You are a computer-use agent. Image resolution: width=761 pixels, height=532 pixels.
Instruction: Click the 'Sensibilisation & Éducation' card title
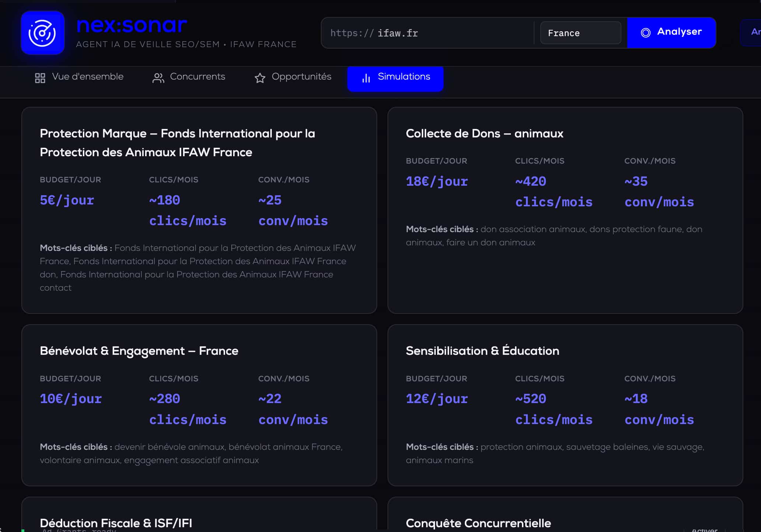483,351
